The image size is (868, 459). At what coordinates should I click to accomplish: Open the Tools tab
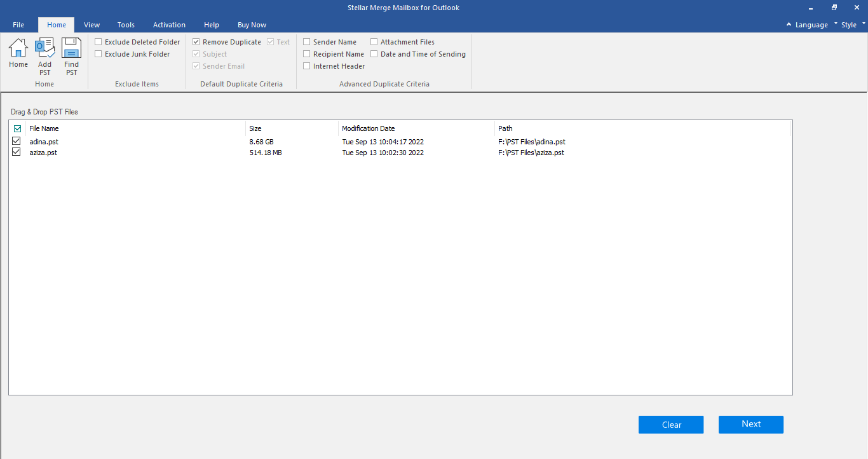(x=126, y=25)
